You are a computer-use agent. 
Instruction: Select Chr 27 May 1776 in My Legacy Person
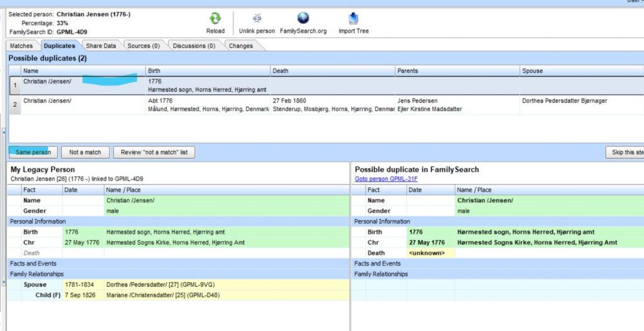click(178, 242)
